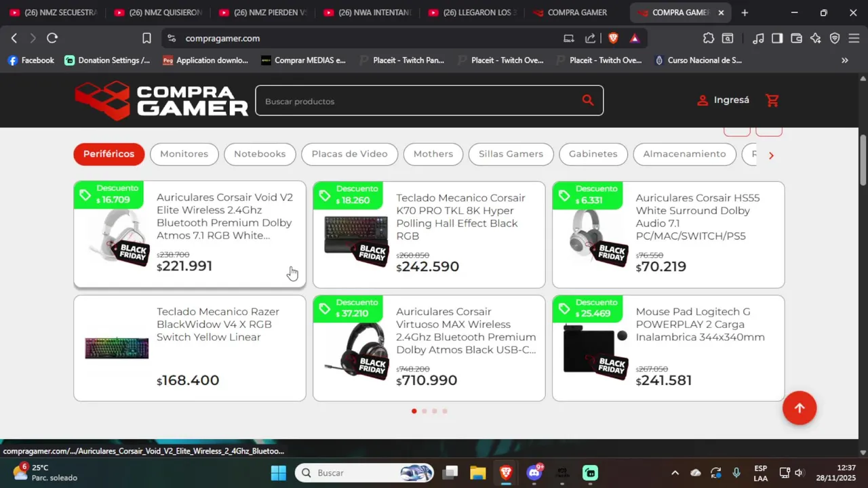The image size is (868, 488).
Task: Open a new tab with plus button
Action: point(745,13)
